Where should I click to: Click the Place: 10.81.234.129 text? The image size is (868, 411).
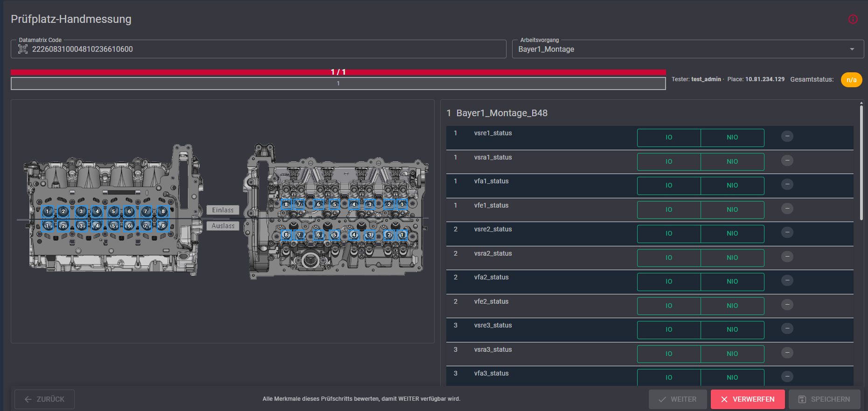coord(756,79)
